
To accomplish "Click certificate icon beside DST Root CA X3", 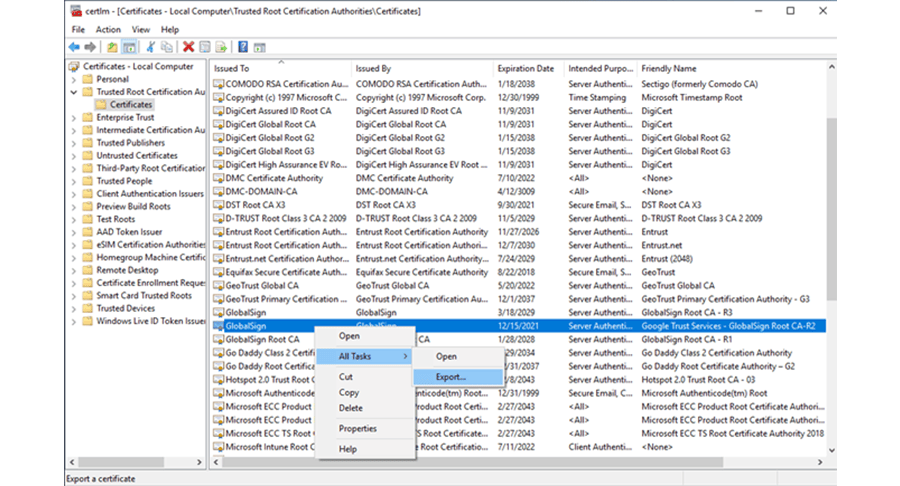I will pyautogui.click(x=218, y=205).
